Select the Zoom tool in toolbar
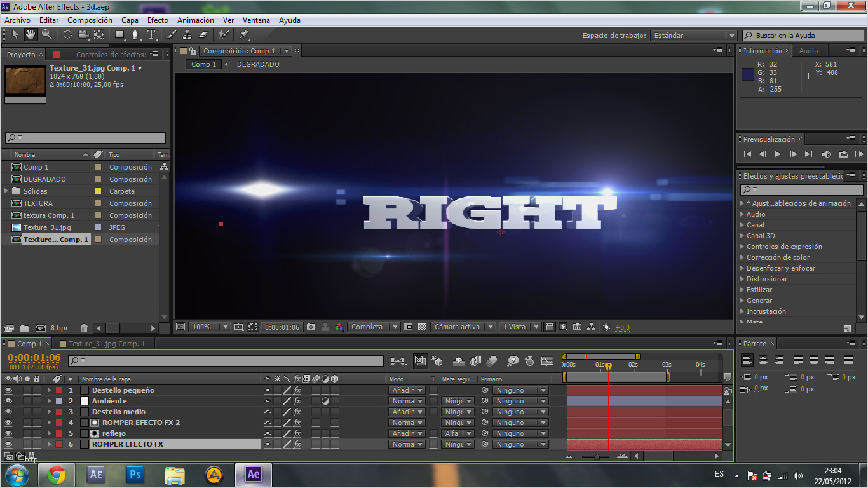The image size is (868, 488). click(46, 35)
